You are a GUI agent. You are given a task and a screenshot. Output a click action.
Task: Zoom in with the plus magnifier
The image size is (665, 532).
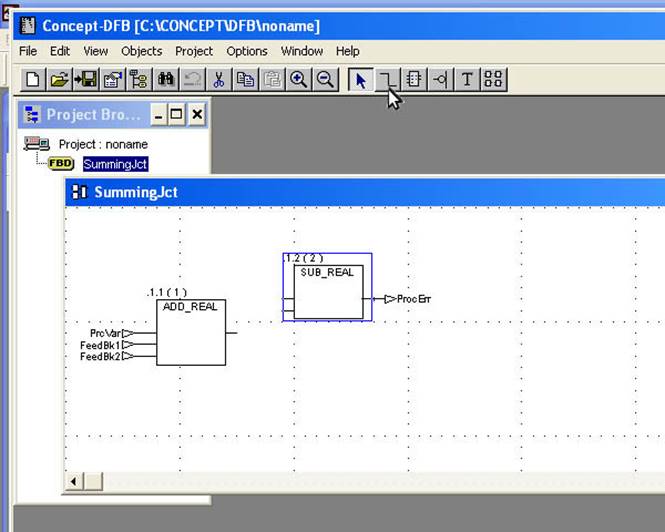coord(298,79)
